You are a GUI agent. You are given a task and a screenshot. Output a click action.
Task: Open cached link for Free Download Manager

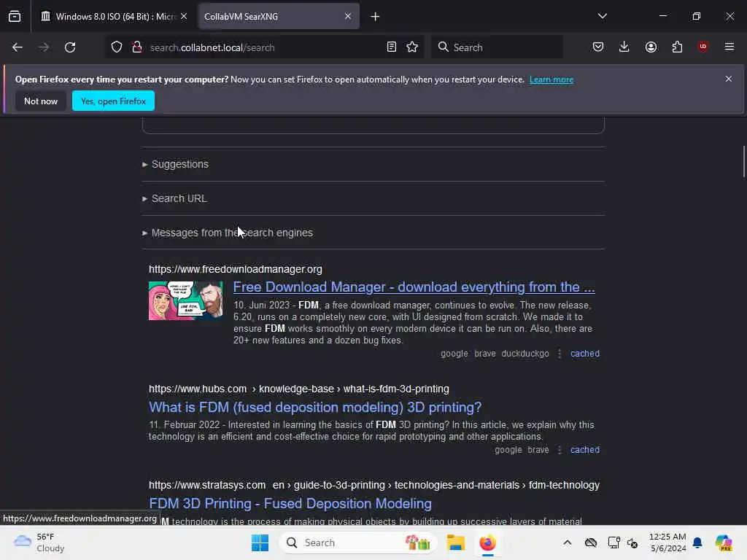[585, 354]
